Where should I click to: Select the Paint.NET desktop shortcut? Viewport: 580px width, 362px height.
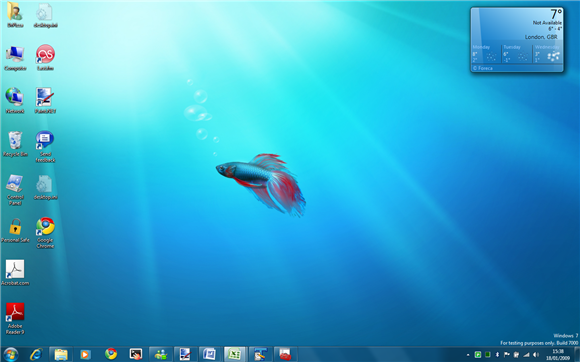[45, 101]
